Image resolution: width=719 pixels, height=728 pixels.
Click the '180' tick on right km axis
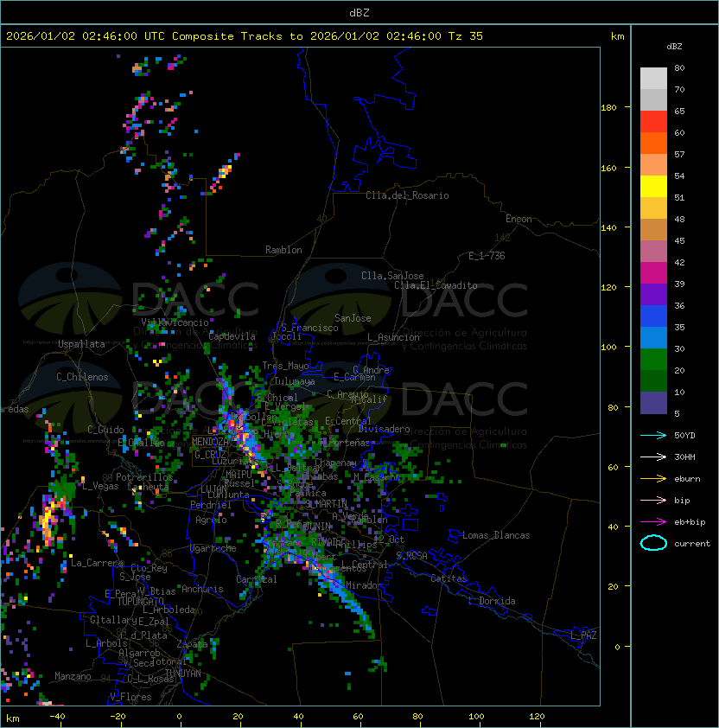click(x=608, y=108)
